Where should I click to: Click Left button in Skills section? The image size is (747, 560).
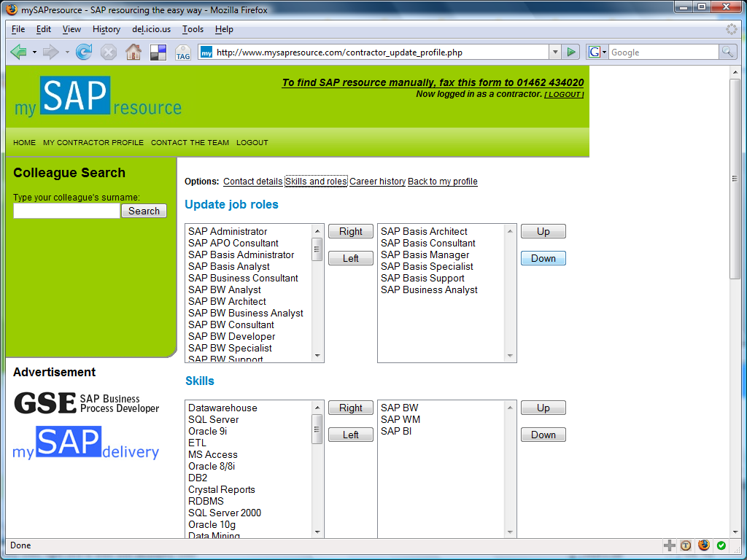[351, 435]
